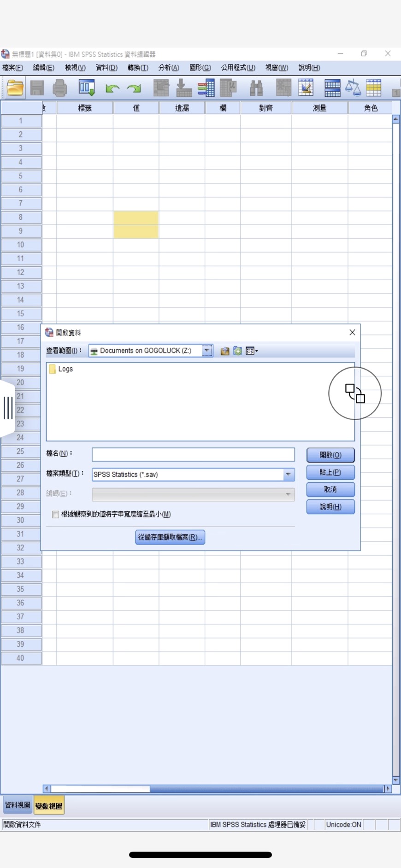
Task: Click the Redo arrow icon
Action: pos(134,88)
